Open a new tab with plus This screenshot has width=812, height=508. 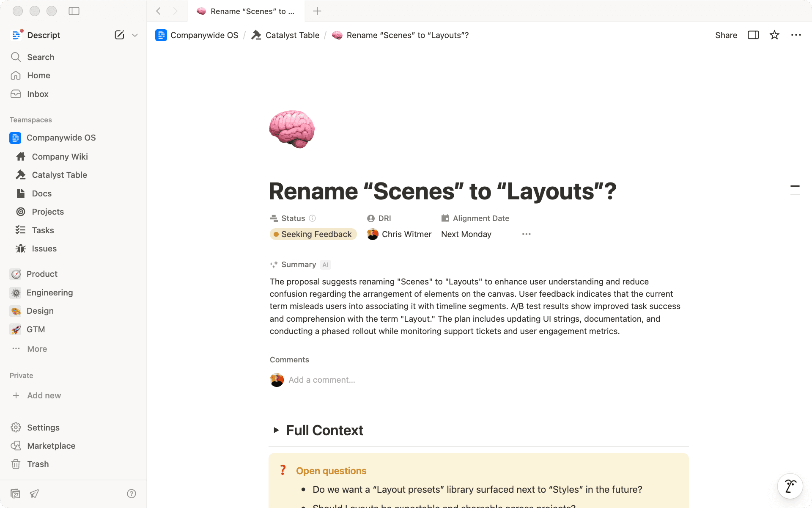pyautogui.click(x=317, y=11)
